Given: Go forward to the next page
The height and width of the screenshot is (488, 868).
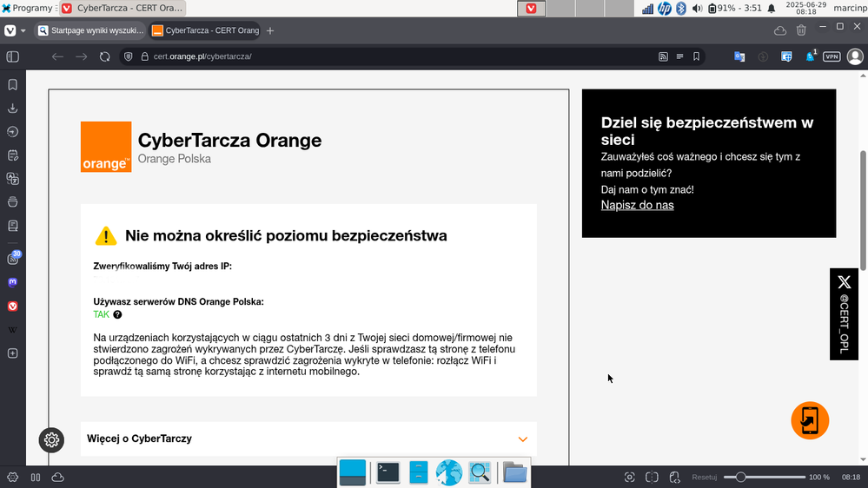Looking at the screenshot, I should click(x=82, y=56).
